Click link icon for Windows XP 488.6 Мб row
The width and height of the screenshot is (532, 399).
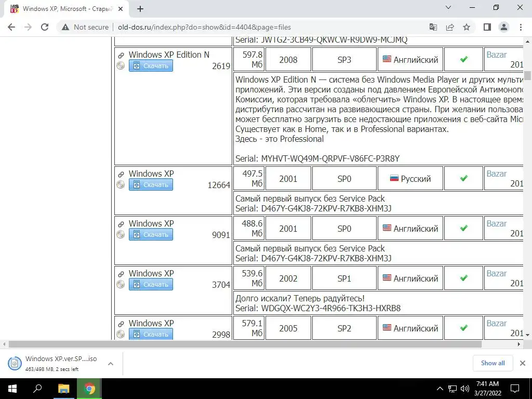point(121,224)
